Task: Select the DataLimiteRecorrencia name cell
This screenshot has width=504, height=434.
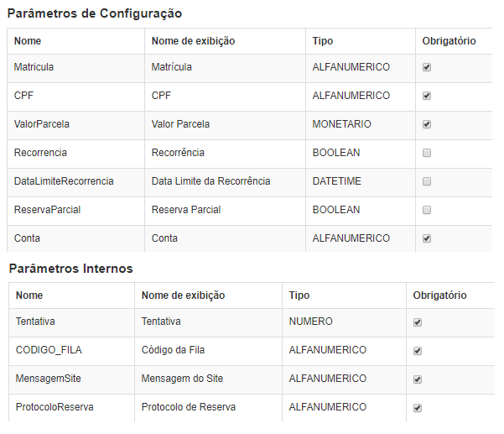Action: pos(75,181)
